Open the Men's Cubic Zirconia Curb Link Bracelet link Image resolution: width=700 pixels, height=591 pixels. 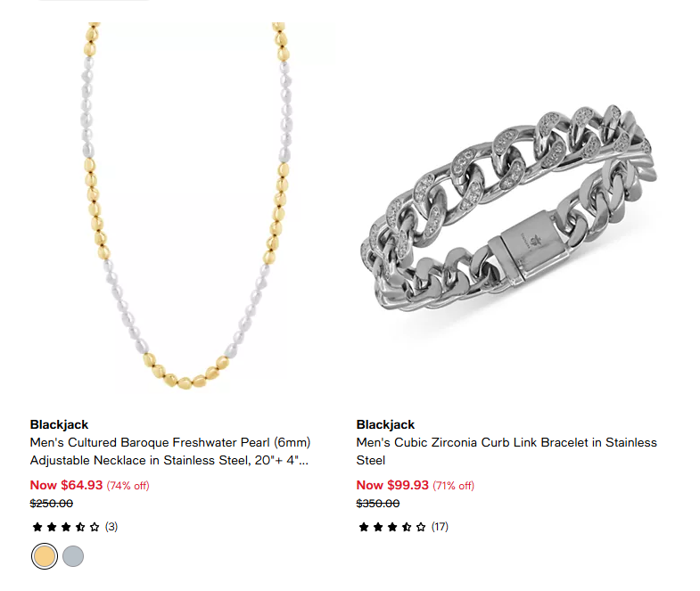click(506, 451)
